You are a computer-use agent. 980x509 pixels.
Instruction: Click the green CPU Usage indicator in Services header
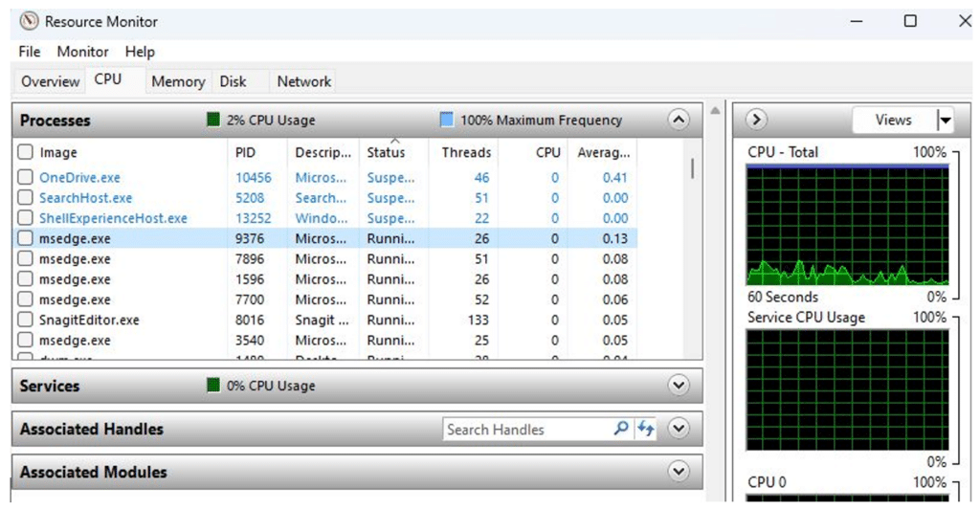(213, 387)
